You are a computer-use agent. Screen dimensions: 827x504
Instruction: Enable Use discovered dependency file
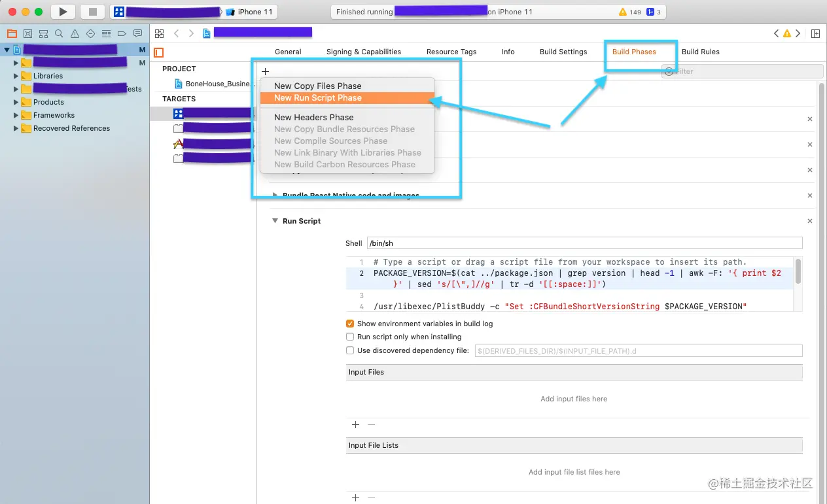[350, 350]
